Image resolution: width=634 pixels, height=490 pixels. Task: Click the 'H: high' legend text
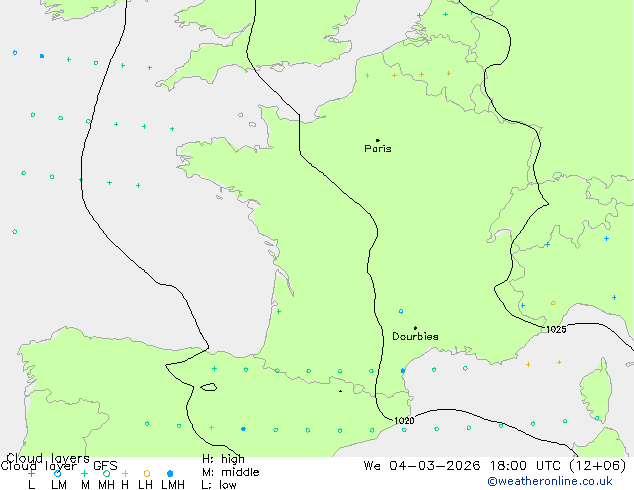click(x=223, y=459)
